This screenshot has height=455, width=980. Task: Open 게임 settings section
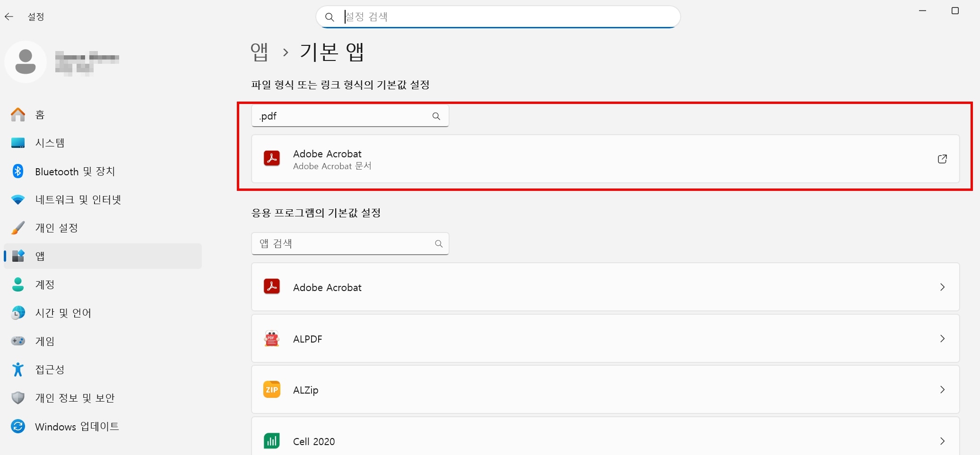pos(103,341)
